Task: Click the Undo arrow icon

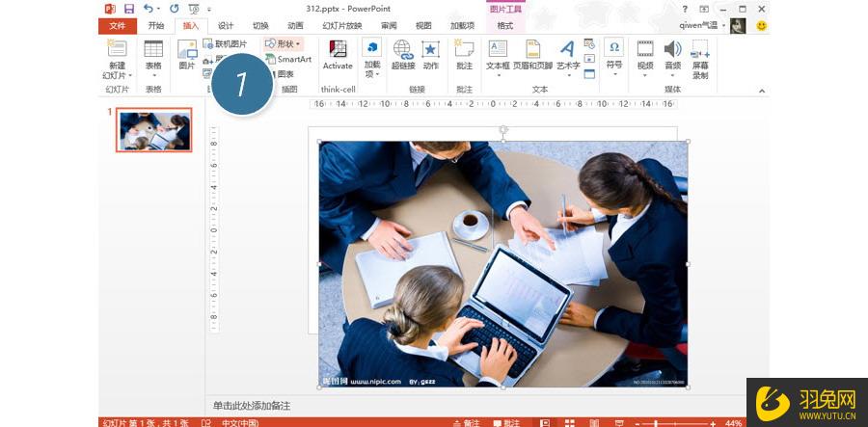Action: (x=148, y=9)
